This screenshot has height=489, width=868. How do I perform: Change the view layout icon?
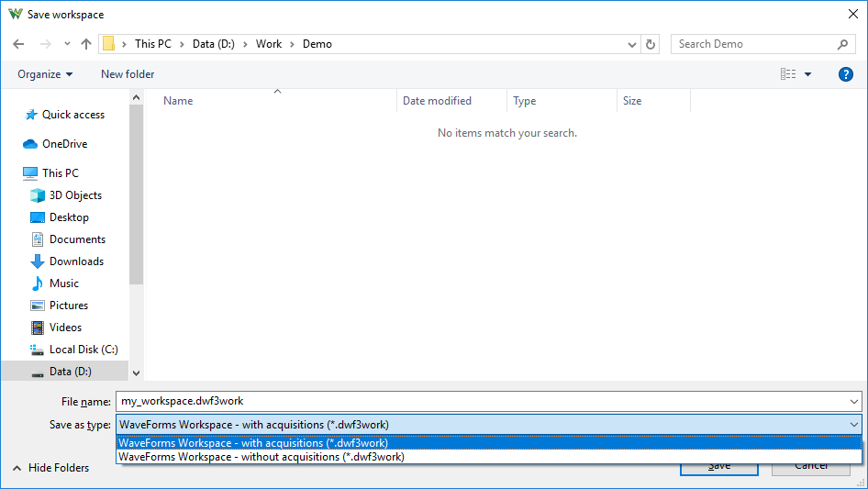[788, 73]
